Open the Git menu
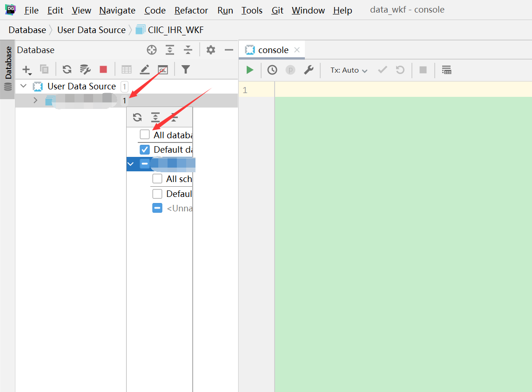The height and width of the screenshot is (392, 532). tap(277, 11)
